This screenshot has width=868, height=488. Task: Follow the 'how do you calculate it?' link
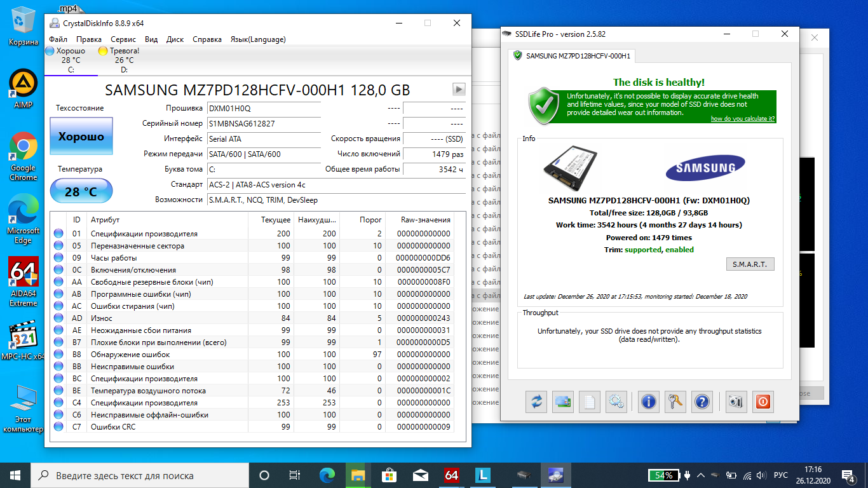742,119
